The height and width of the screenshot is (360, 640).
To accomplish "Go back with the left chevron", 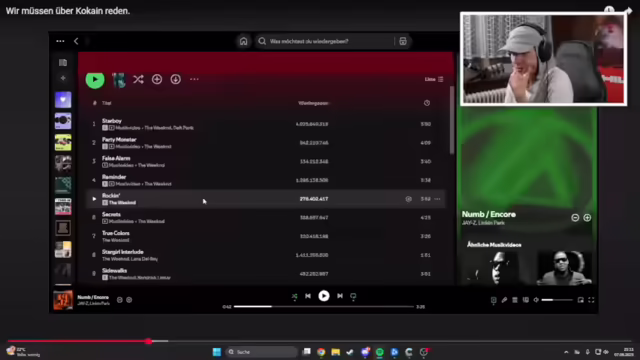I will pos(76,41).
